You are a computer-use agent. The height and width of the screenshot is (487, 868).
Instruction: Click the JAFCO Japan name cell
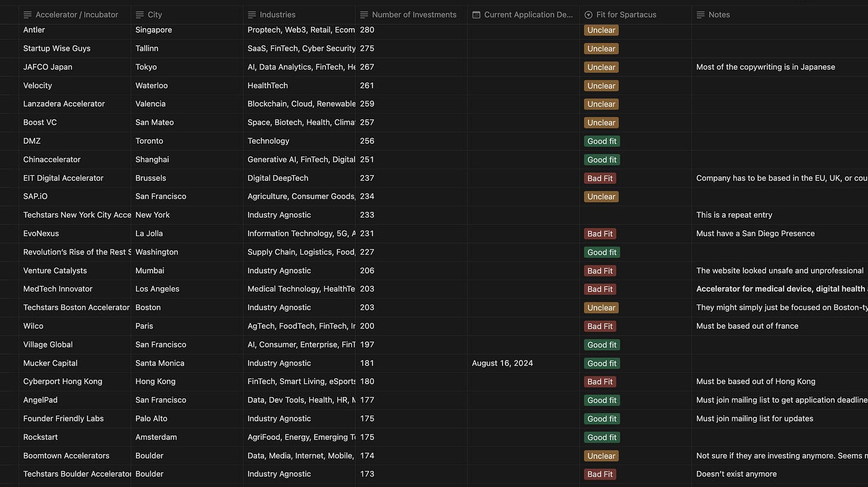75,67
